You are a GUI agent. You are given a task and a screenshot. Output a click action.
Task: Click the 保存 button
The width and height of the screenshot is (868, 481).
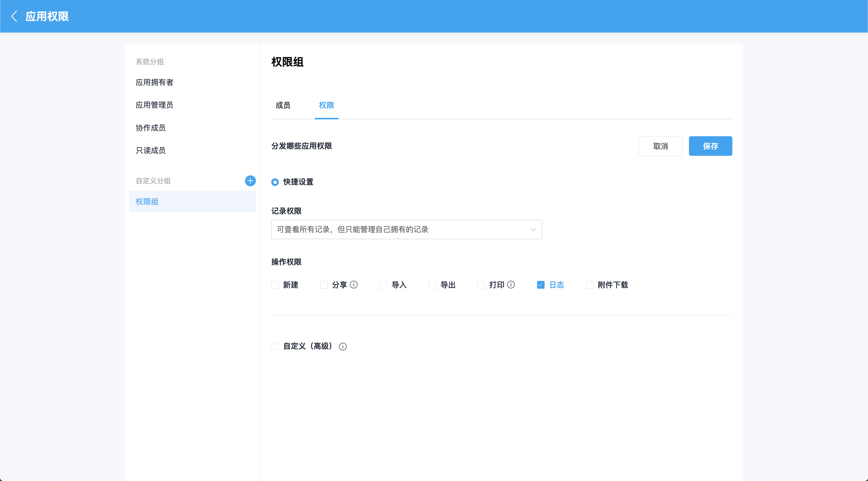[x=710, y=146]
